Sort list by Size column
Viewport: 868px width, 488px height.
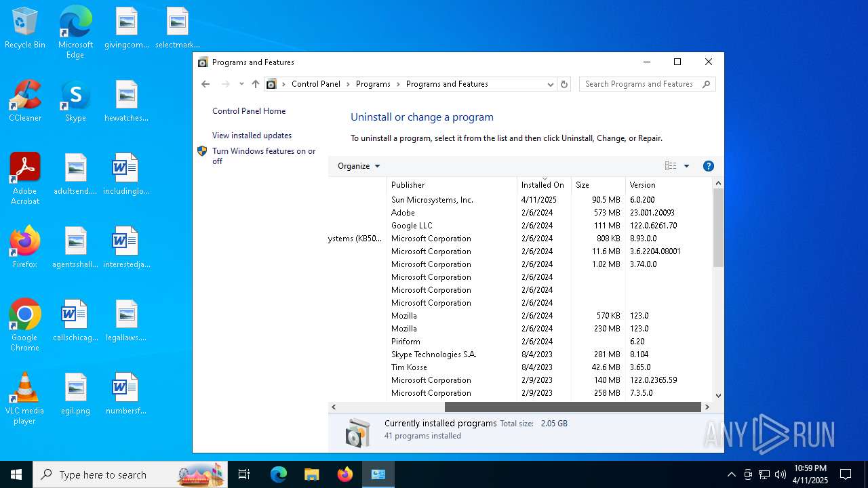point(598,184)
